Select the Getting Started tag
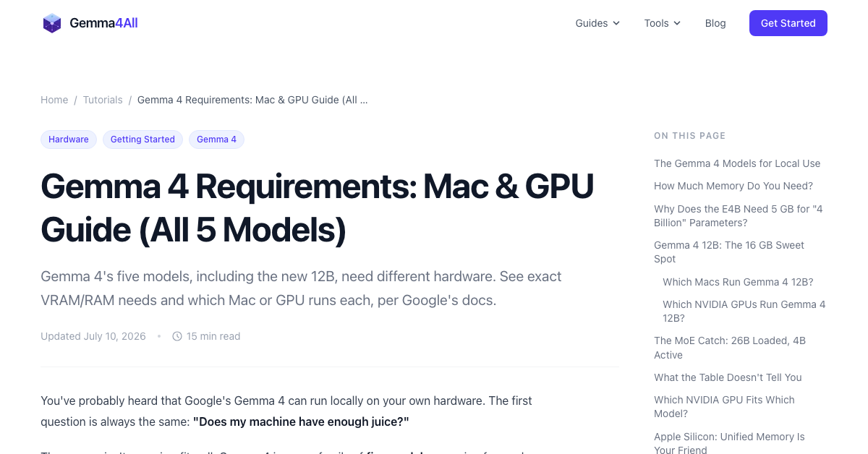 pos(142,140)
